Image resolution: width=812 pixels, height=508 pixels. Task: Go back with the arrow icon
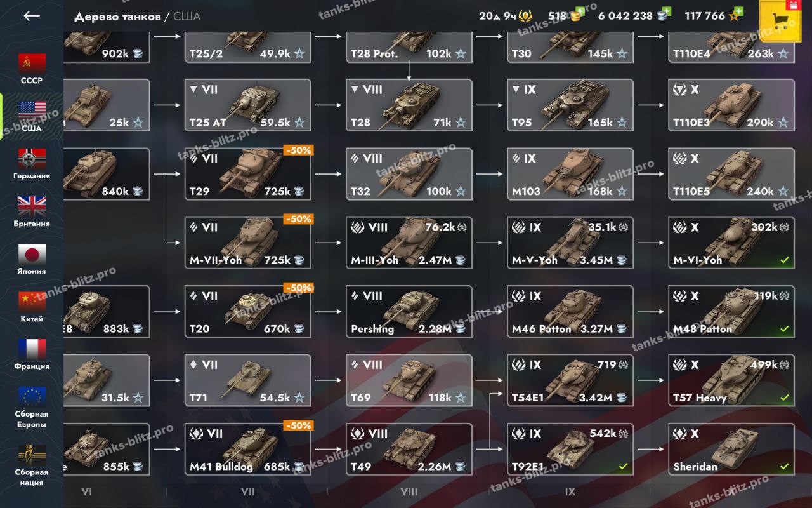(x=32, y=16)
